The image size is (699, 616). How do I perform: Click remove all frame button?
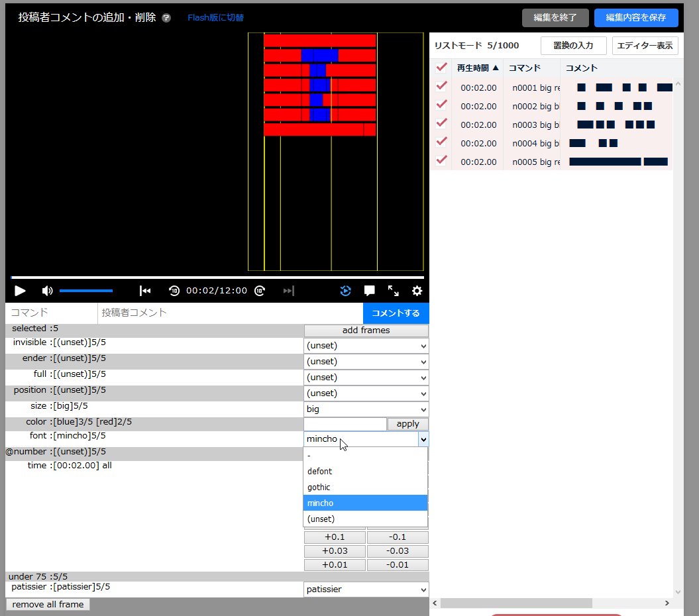[48, 605]
